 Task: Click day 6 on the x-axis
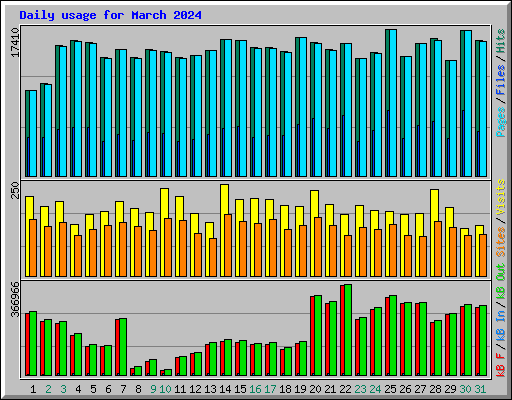pyautogui.click(x=108, y=389)
